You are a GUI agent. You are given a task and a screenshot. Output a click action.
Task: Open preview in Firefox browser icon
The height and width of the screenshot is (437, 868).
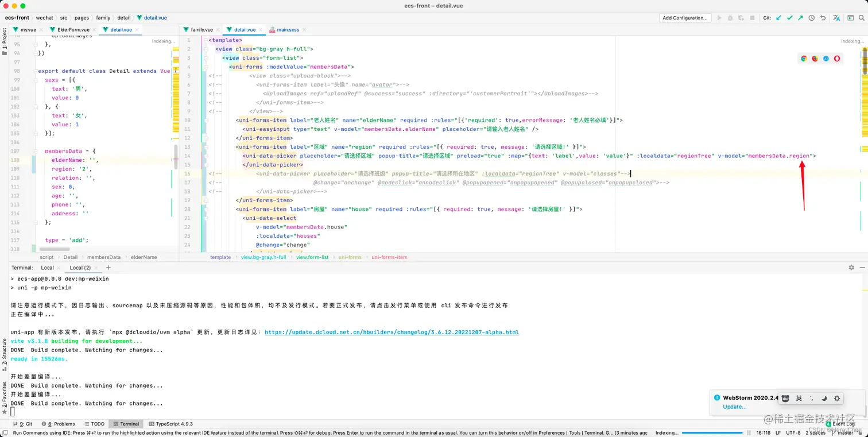(x=815, y=59)
